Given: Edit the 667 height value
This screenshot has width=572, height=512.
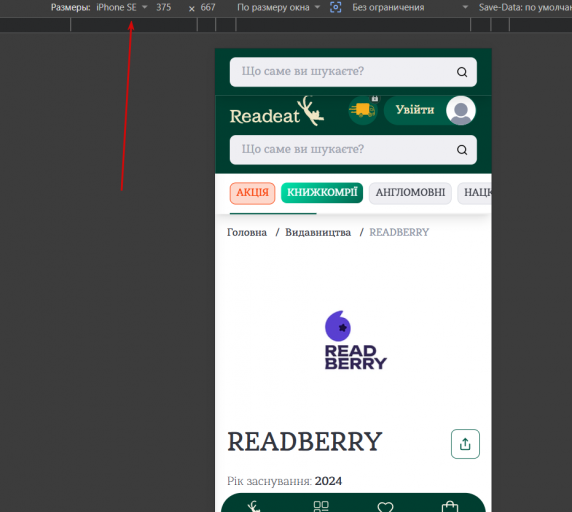Looking at the screenshot, I should (208, 7).
